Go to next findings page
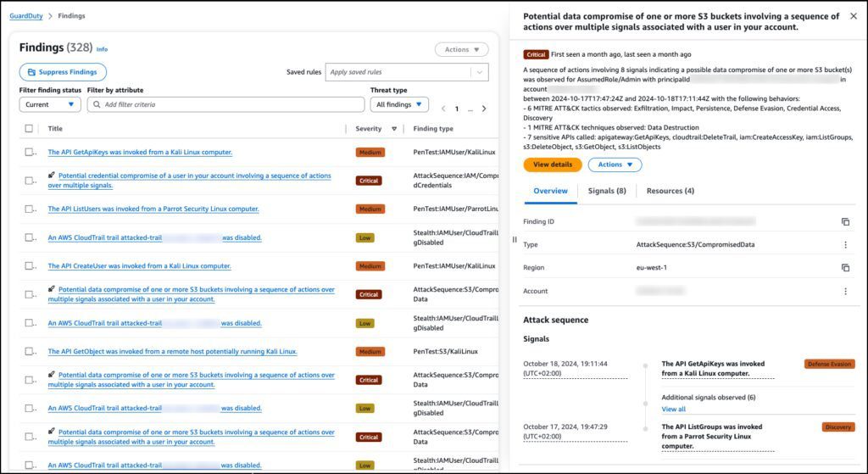 [x=484, y=109]
